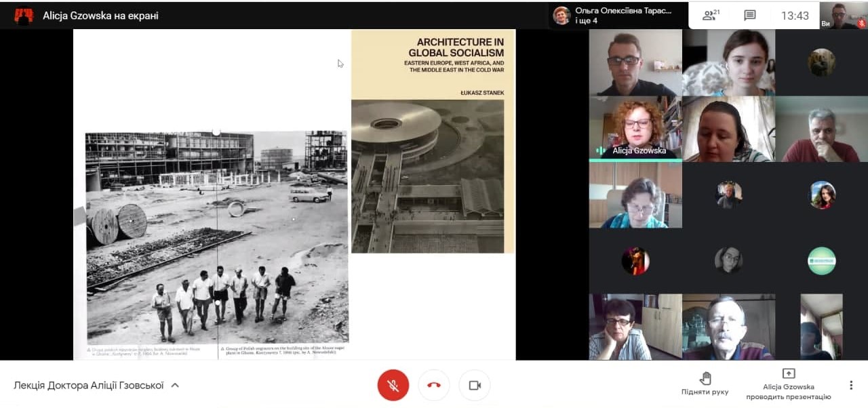
Task: Expand meeting details chevron beside lecture title
Action: [x=175, y=385]
